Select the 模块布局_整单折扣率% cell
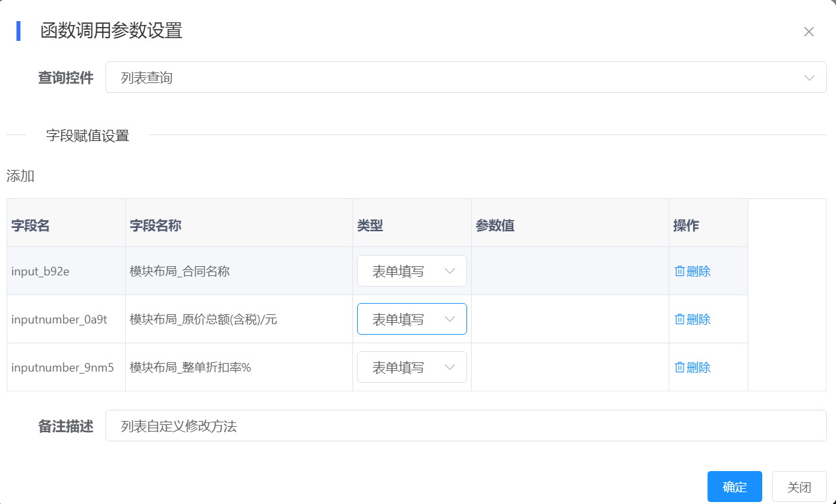 (190, 368)
